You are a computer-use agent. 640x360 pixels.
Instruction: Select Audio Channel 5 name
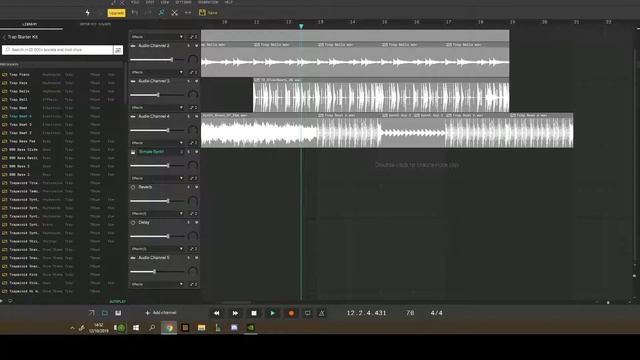(x=153, y=258)
